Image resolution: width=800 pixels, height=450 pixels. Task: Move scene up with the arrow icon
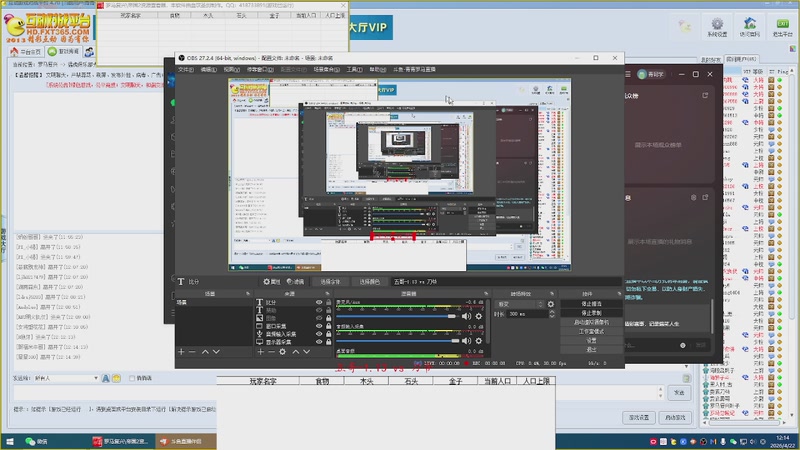[x=205, y=352]
